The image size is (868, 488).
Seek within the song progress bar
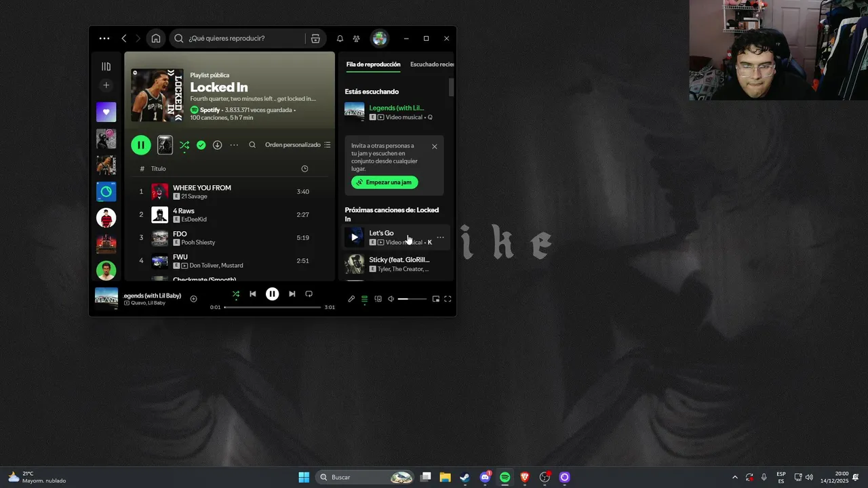click(x=273, y=307)
